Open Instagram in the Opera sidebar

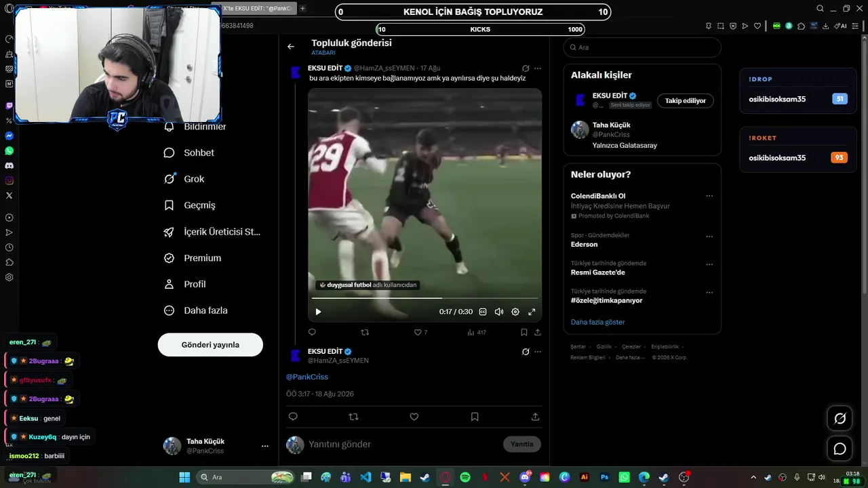click(x=9, y=180)
